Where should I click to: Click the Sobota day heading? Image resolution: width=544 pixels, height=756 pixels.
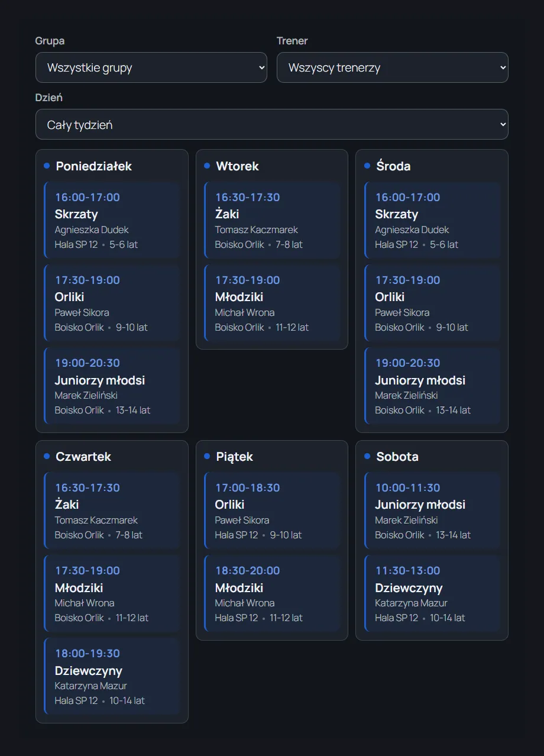[397, 457]
